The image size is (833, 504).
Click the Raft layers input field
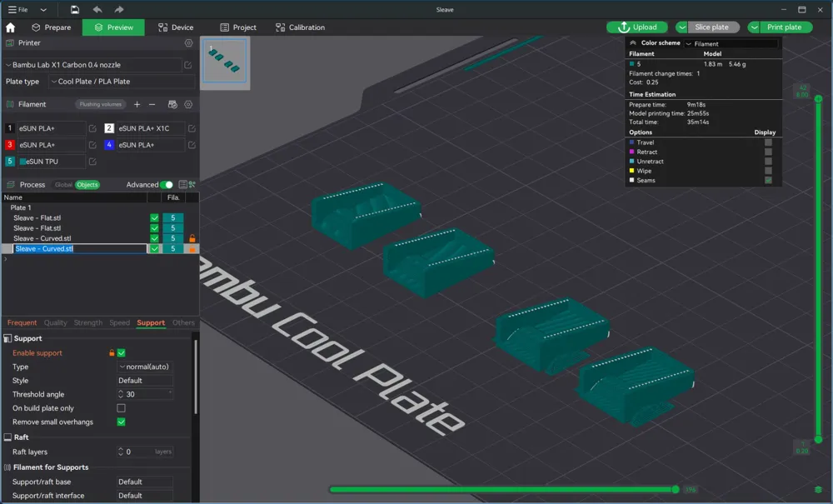click(145, 452)
